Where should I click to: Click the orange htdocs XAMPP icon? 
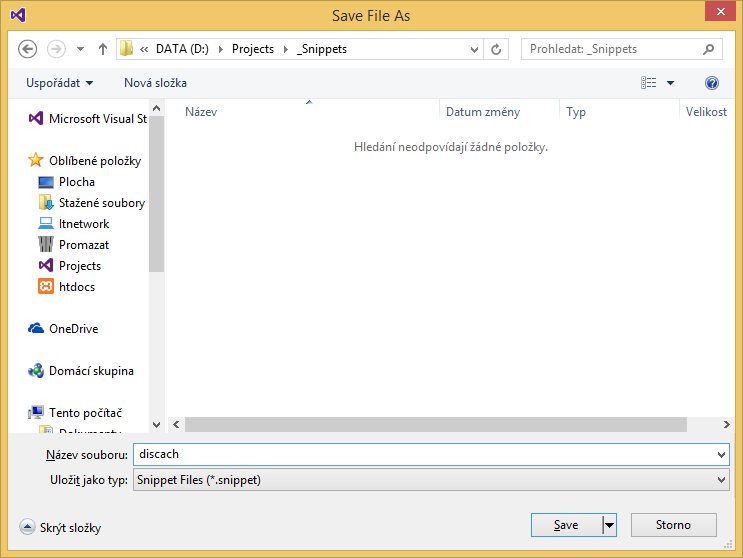(45, 286)
